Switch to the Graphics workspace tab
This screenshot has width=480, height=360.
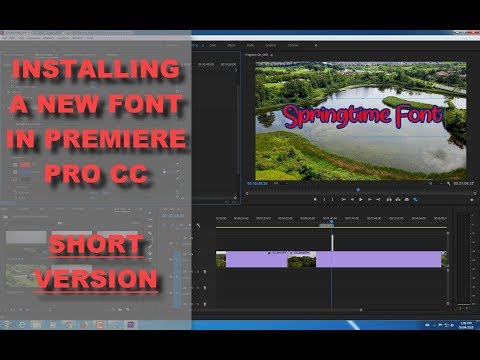coord(270,45)
